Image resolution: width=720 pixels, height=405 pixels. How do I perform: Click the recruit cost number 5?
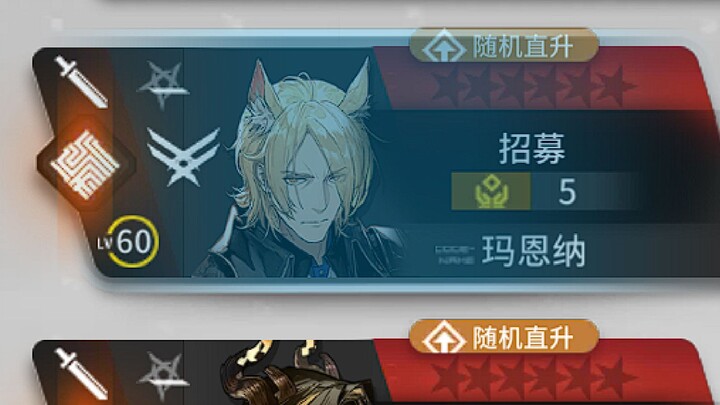(x=567, y=192)
